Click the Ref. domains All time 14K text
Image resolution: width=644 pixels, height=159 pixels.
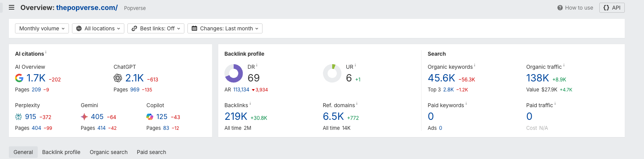click(337, 128)
